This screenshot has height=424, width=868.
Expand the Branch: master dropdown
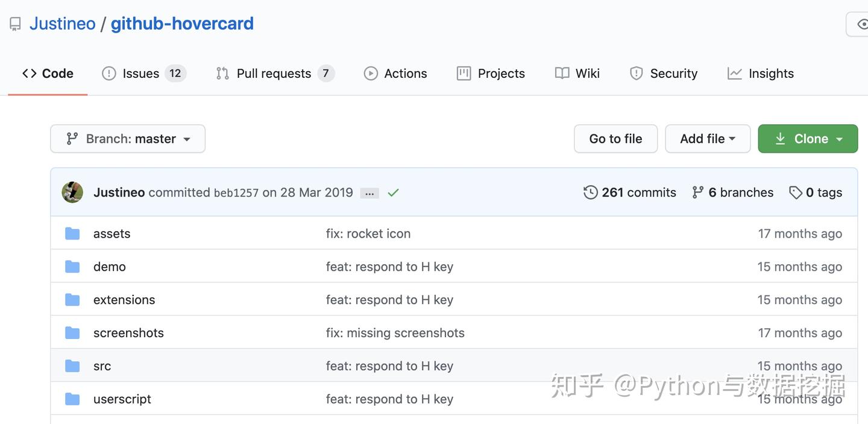tap(127, 138)
